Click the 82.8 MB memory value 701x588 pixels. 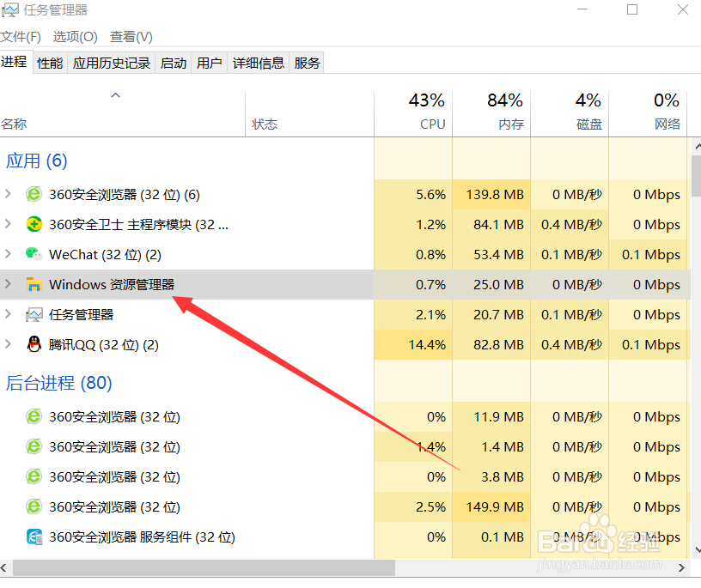point(498,344)
